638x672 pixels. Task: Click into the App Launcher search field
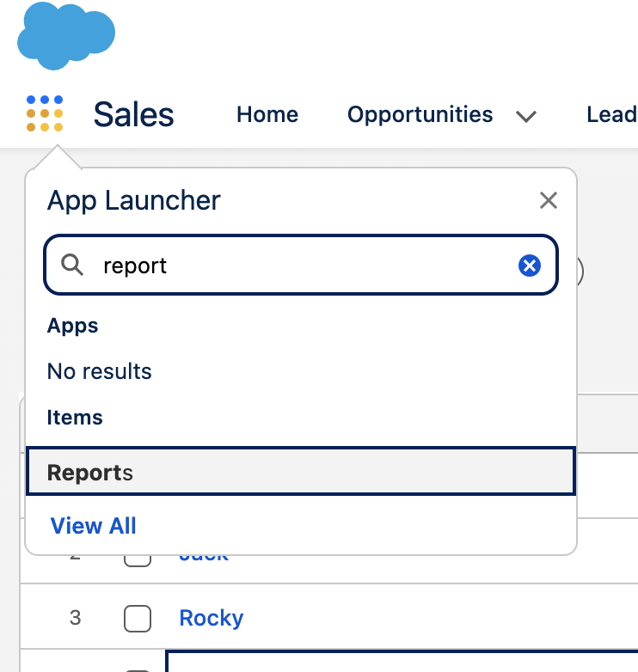301,265
